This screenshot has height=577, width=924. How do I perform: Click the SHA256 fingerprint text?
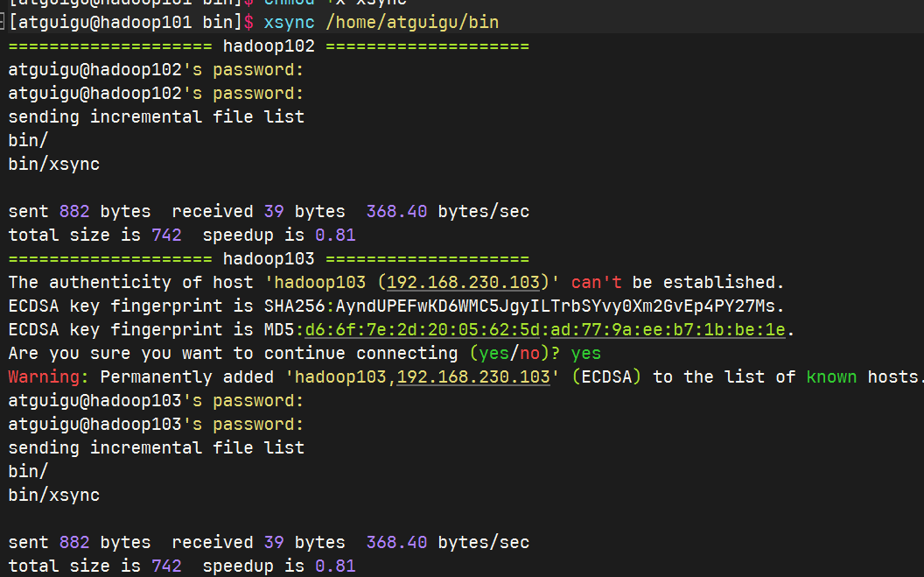click(x=524, y=306)
